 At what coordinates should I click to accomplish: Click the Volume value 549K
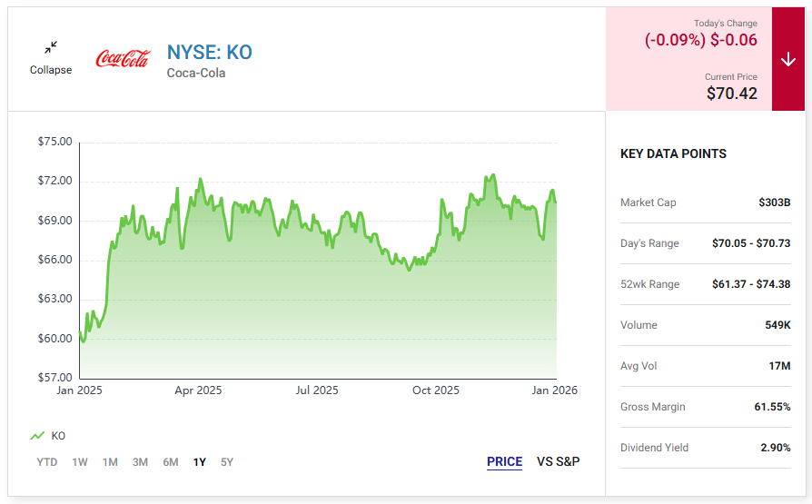[x=777, y=325]
